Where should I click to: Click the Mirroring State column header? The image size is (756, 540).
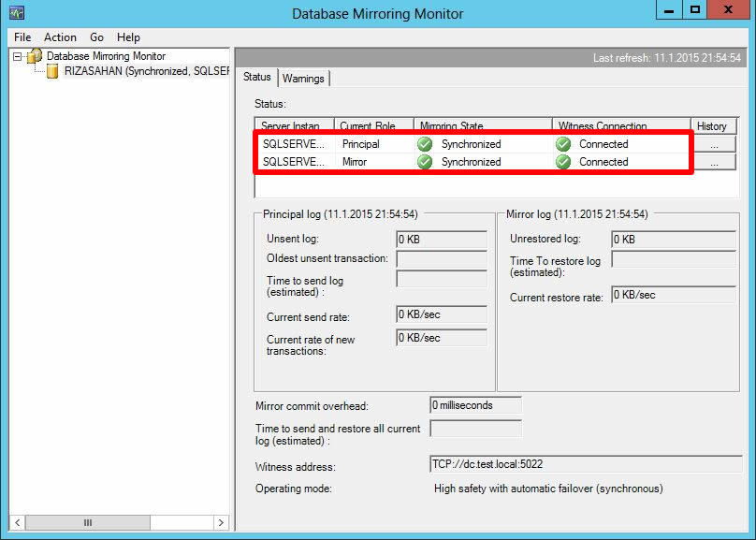click(x=482, y=126)
